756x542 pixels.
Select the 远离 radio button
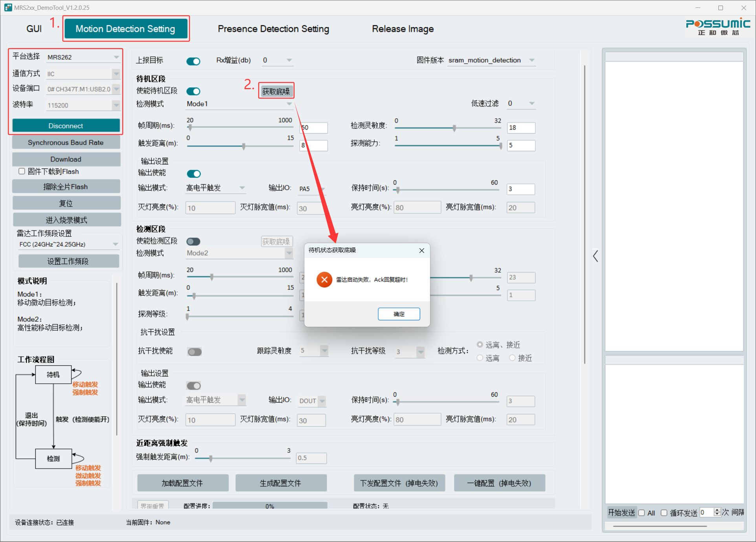click(480, 358)
